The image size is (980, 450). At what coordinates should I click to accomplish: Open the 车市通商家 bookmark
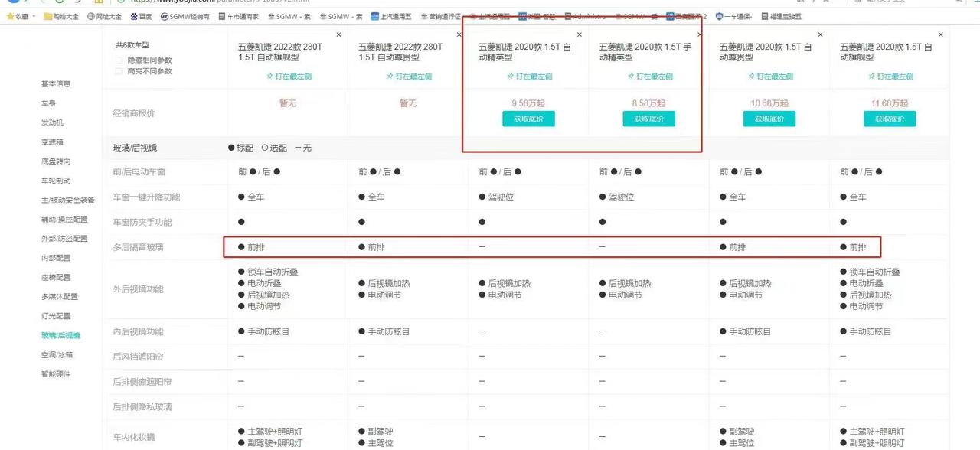239,16
